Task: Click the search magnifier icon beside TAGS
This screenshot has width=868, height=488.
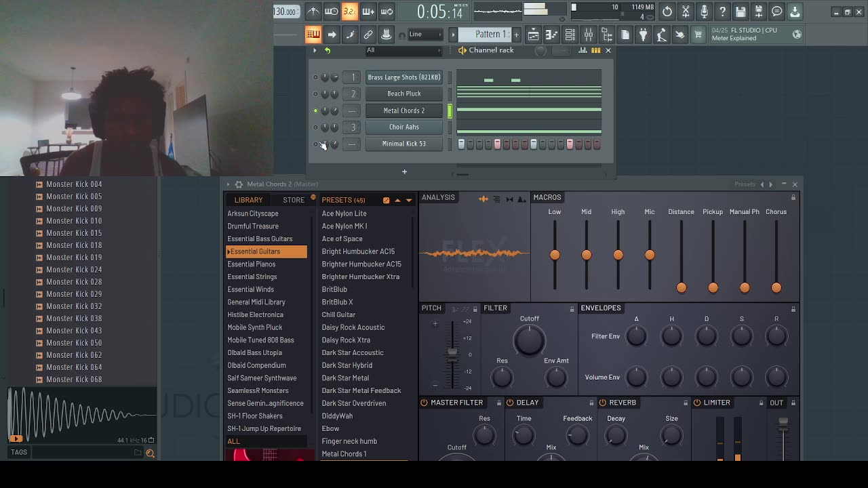Action: point(151,453)
